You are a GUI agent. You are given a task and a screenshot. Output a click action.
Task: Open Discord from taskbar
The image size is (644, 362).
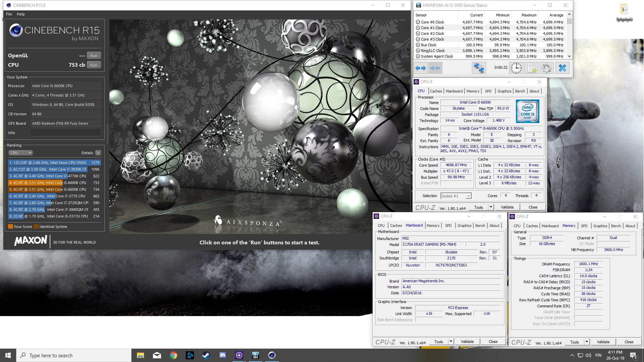click(x=222, y=355)
